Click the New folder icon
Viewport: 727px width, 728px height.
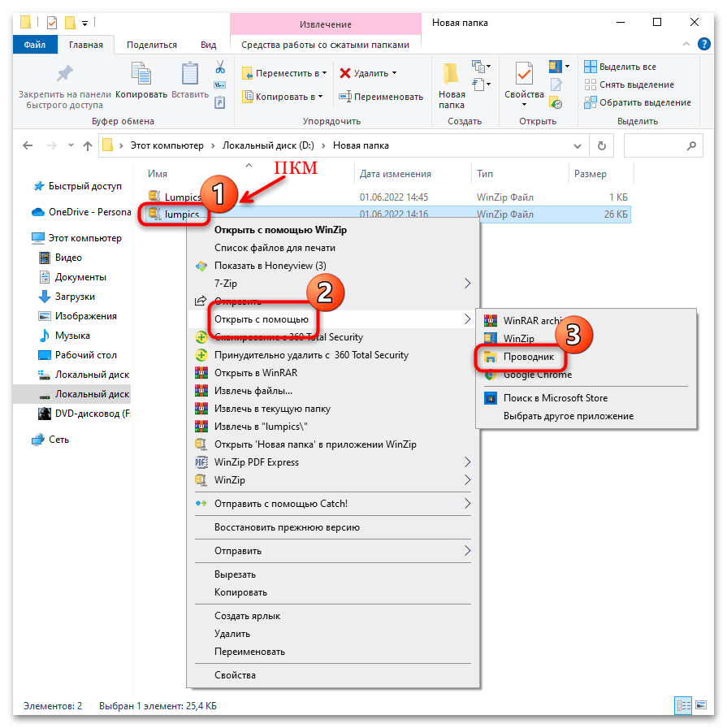[x=452, y=76]
